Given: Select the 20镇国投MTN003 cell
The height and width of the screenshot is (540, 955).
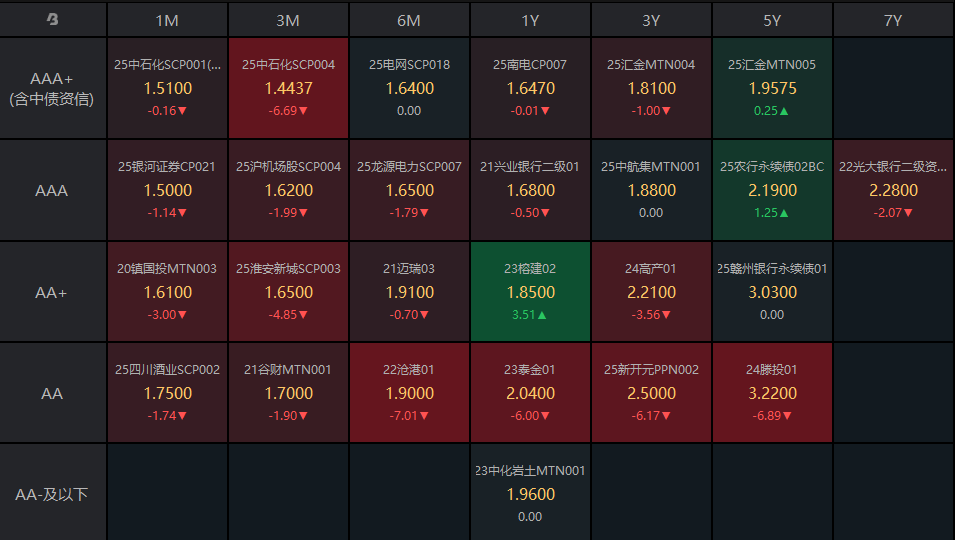Looking at the screenshot, I should 167,292.
